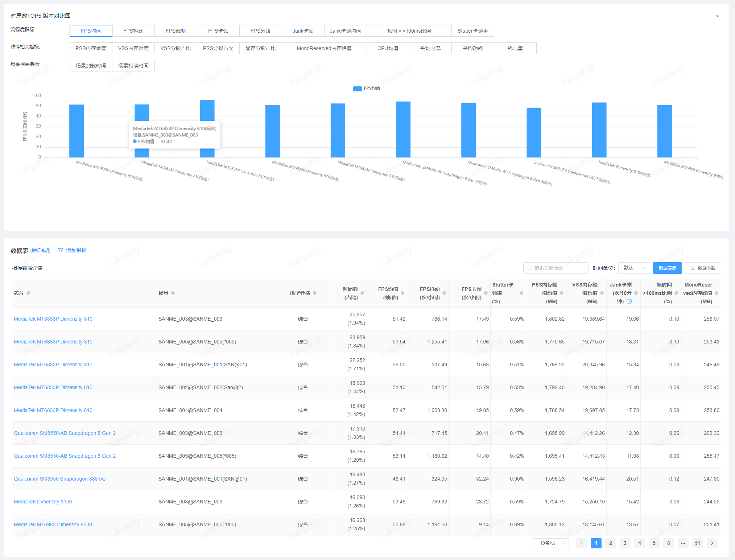
Task: Sort the table by 场景 column
Action: click(173, 293)
